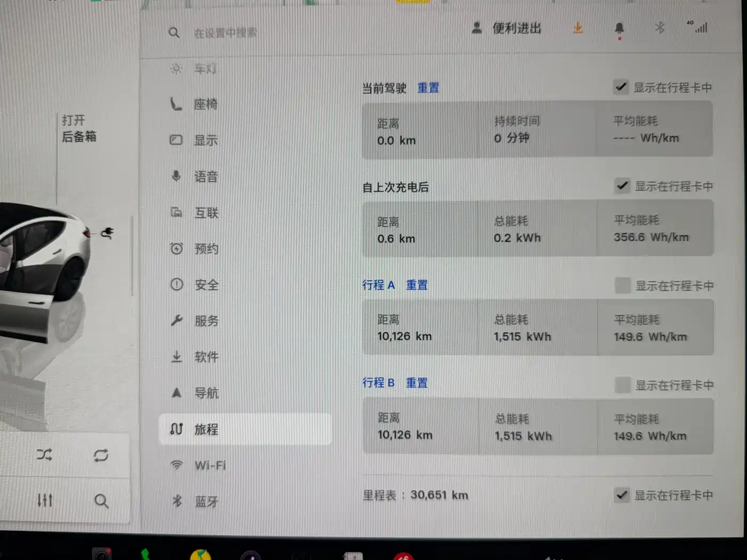The image size is (747, 560).
Task: Click the orange software download icon
Action: 578,28
